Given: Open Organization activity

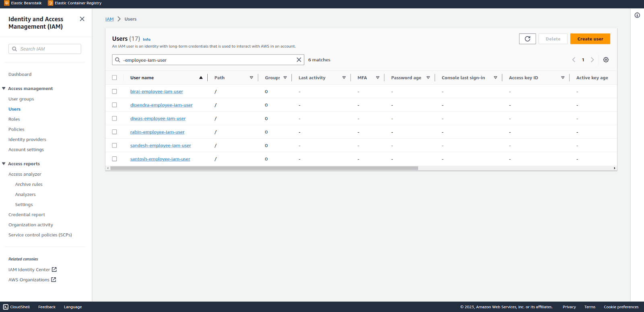Looking at the screenshot, I should (31, 225).
